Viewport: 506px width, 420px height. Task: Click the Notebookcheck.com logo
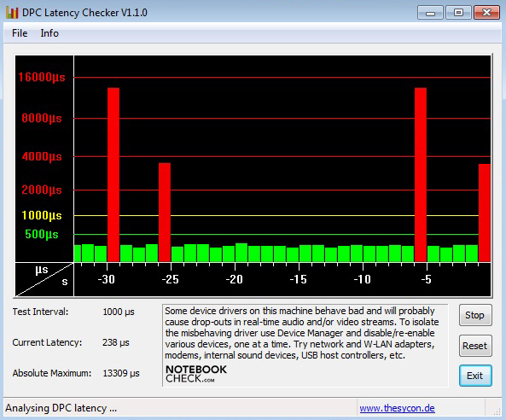[196, 374]
